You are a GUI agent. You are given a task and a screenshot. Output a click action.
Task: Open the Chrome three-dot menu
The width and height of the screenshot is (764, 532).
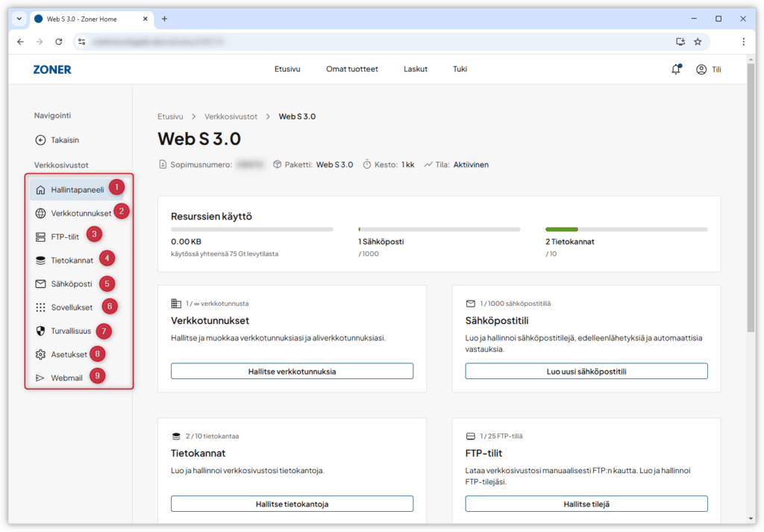point(743,42)
